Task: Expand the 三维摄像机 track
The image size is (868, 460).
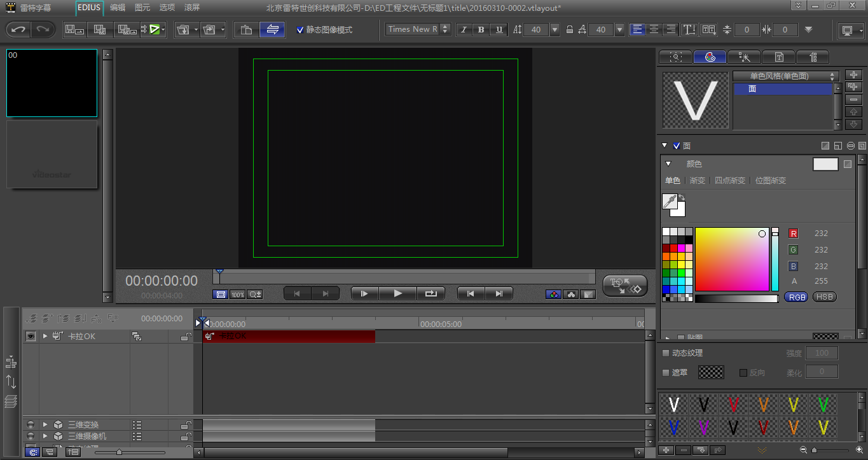Action: (x=45, y=436)
